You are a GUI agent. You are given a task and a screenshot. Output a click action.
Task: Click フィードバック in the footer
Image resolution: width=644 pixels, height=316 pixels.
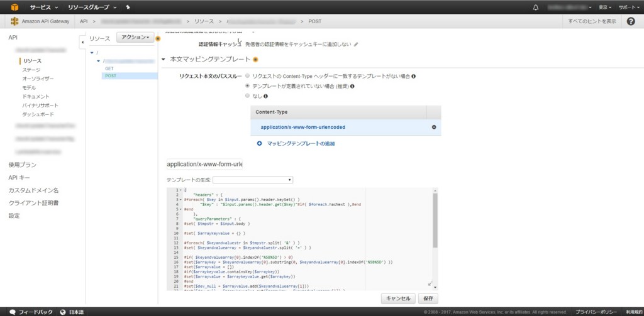pyautogui.click(x=36, y=312)
